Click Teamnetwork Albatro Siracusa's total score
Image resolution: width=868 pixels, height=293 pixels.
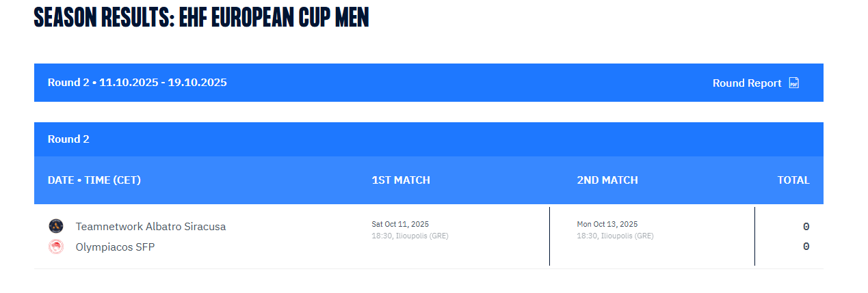point(806,226)
